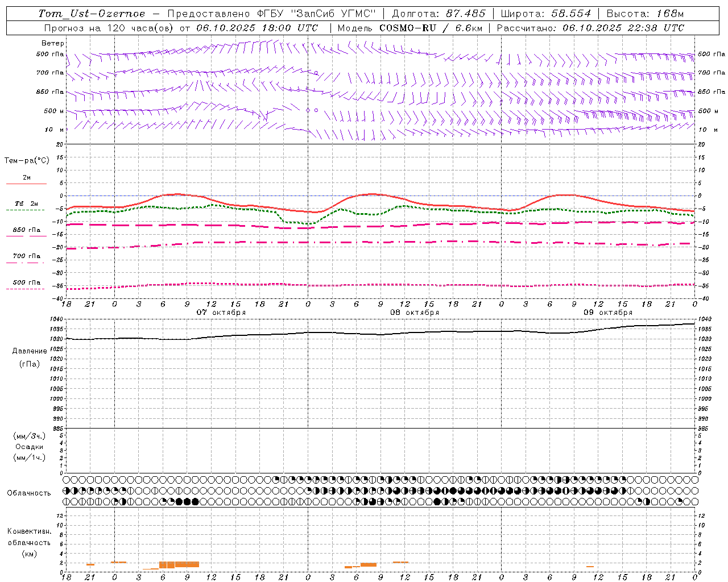Select the model label COSMO-RU / 6.6км
Viewport: 728px width, 582px height.
click(431, 28)
